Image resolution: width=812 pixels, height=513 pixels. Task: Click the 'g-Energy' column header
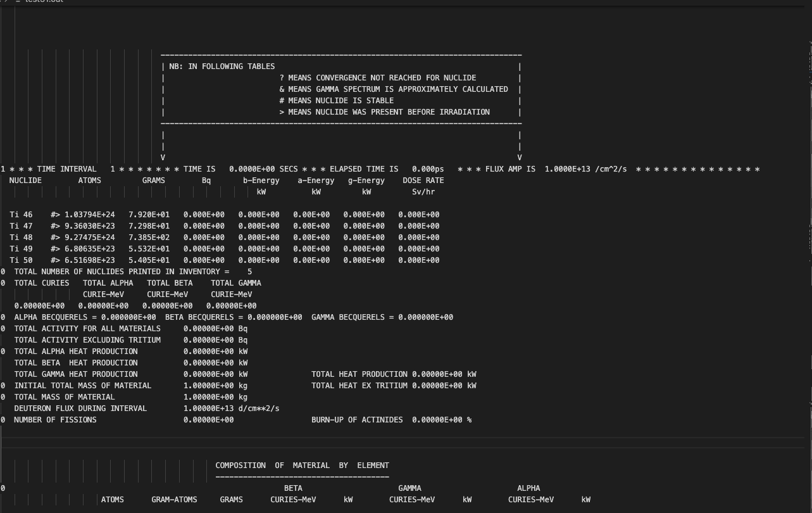click(x=366, y=180)
